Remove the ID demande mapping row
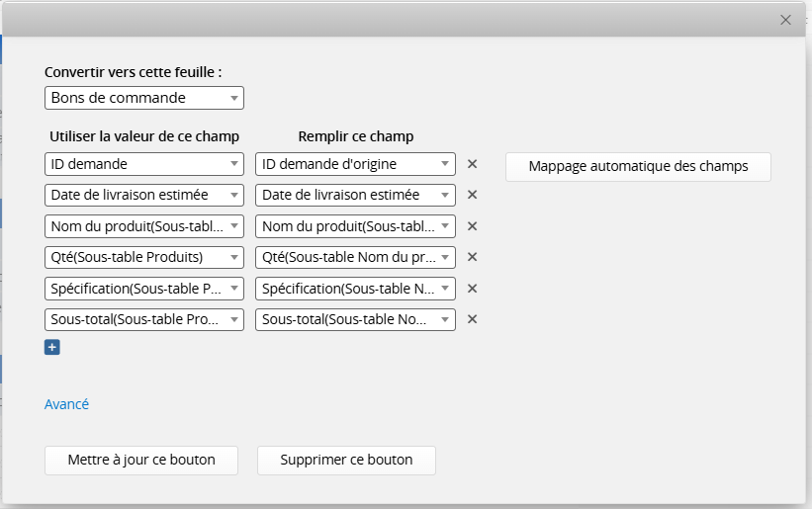Viewport: 812px width, 509px height. click(x=472, y=164)
